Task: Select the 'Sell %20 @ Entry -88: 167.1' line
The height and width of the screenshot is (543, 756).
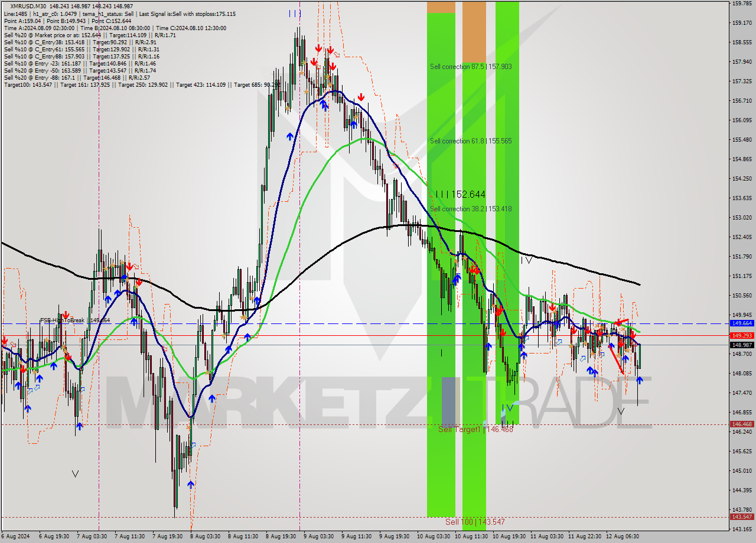Action: click(77, 77)
